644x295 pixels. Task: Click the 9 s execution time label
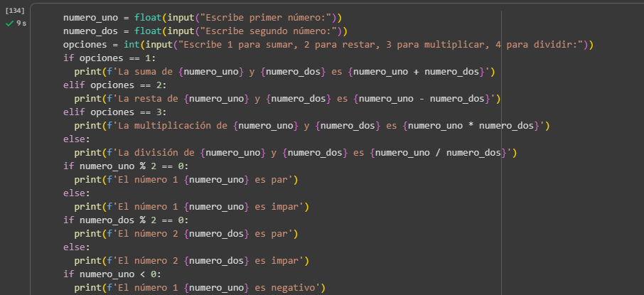(x=21, y=23)
